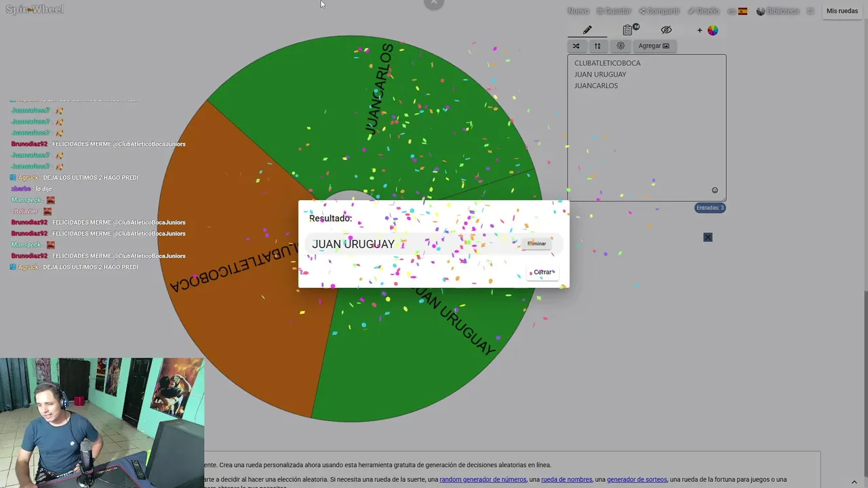868x488 pixels.
Task: Open generador de sorteos link
Action: 637,479
